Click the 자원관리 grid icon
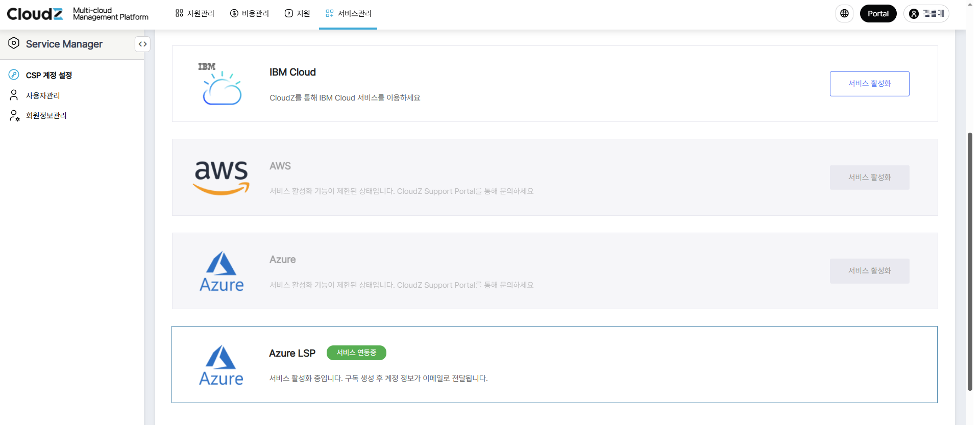Screen dimensions: 980x425 click(x=179, y=13)
